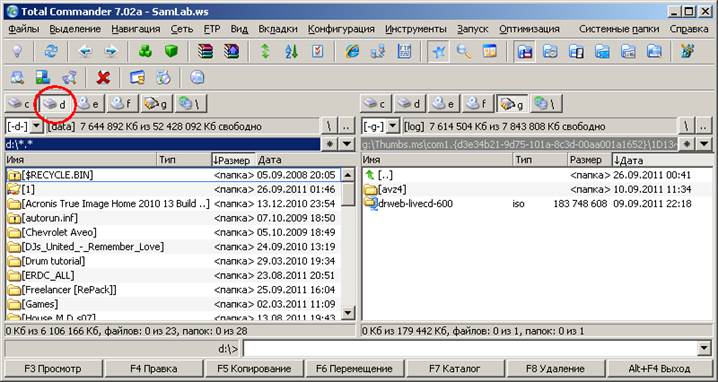The image size is (718, 382).
Task: Open the left [-d-] drive dropdown
Action: click(37, 126)
